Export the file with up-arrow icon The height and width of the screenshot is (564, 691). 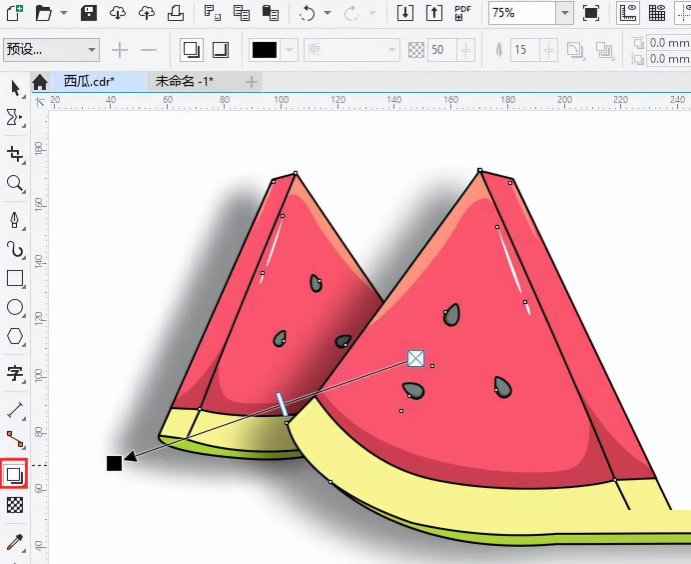[x=434, y=13]
